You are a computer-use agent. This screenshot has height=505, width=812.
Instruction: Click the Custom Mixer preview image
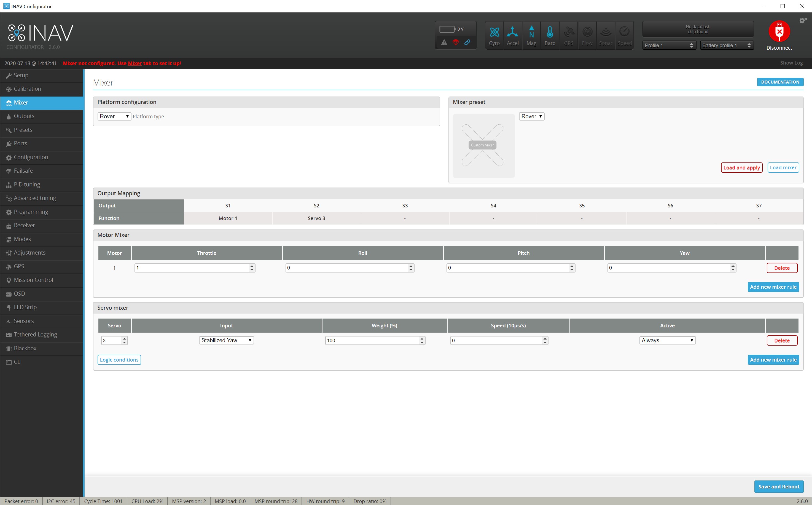pyautogui.click(x=483, y=145)
